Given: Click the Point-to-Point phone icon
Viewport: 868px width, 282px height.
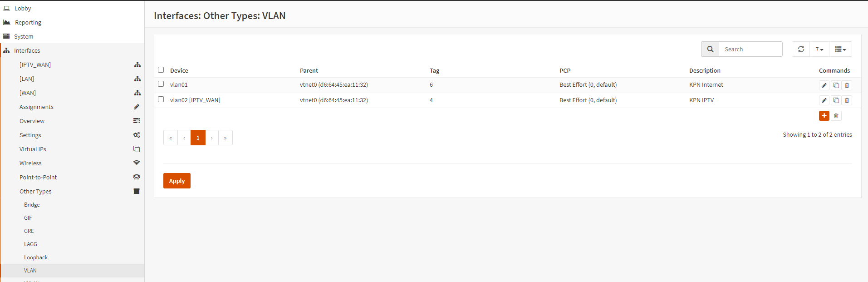Looking at the screenshot, I should coord(137,177).
